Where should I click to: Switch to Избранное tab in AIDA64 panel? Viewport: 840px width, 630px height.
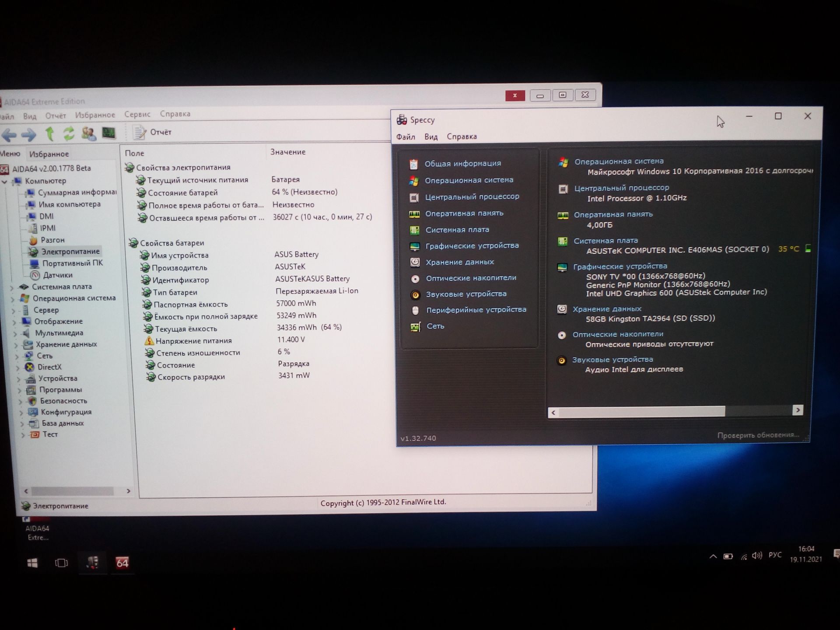click(x=49, y=154)
